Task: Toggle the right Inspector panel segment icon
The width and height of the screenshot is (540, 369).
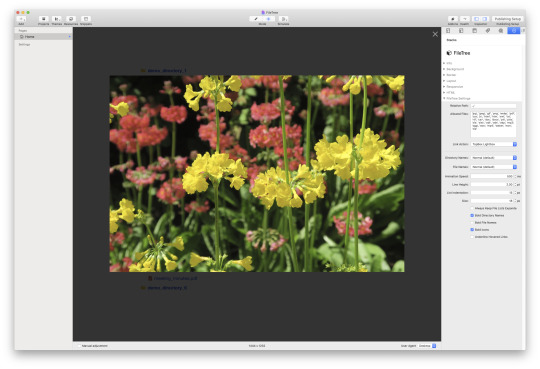Action: click(x=485, y=19)
